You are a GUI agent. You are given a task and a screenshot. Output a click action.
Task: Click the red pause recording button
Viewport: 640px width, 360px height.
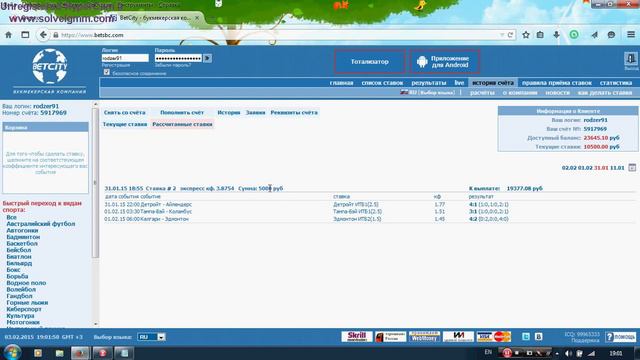[x=507, y=353]
